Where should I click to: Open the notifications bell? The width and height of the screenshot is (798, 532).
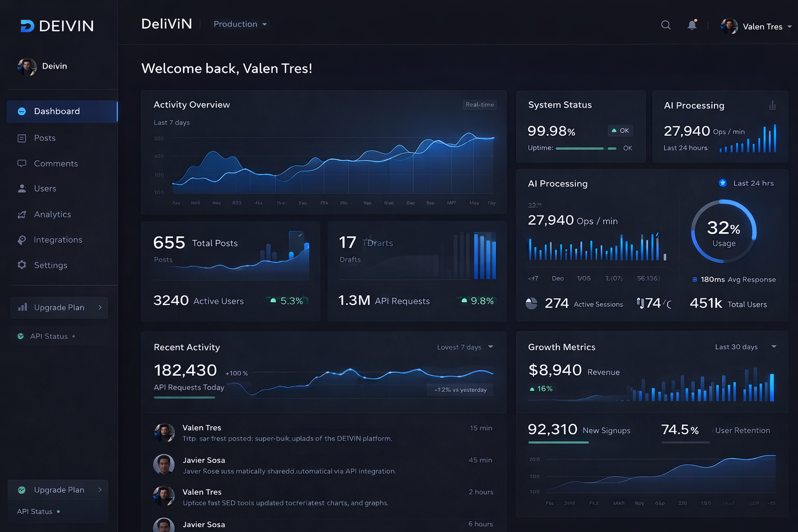pyautogui.click(x=692, y=25)
